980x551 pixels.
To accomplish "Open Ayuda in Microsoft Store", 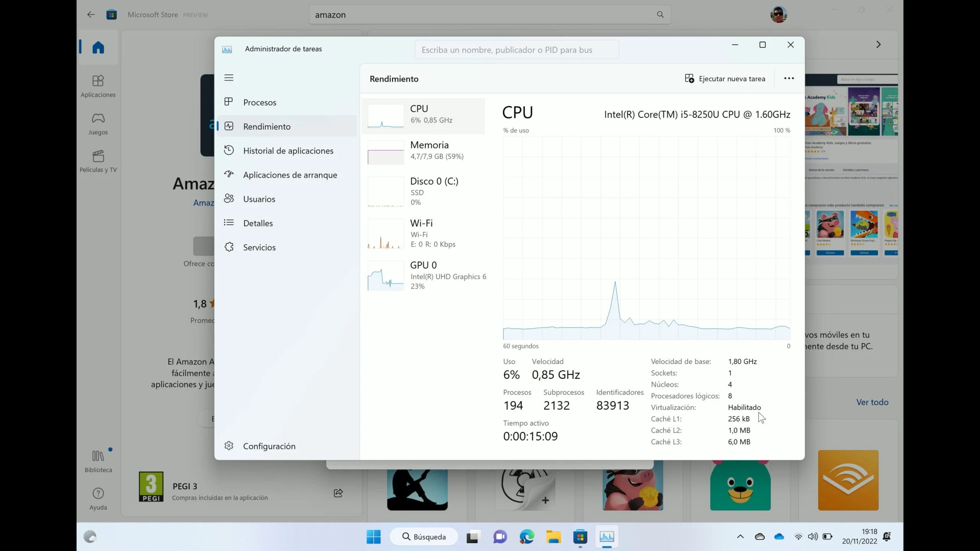I will click(x=98, y=499).
